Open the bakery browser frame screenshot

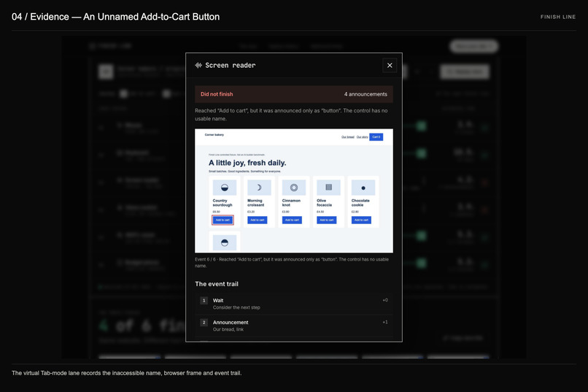tap(294, 191)
